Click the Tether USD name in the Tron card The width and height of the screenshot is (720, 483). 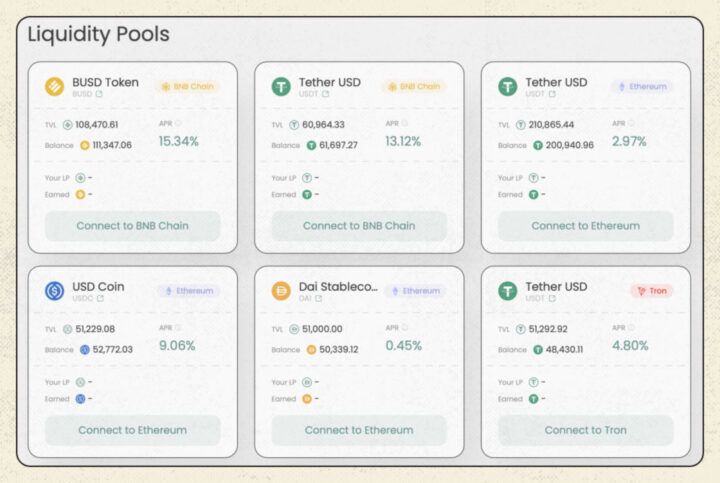tap(556, 287)
